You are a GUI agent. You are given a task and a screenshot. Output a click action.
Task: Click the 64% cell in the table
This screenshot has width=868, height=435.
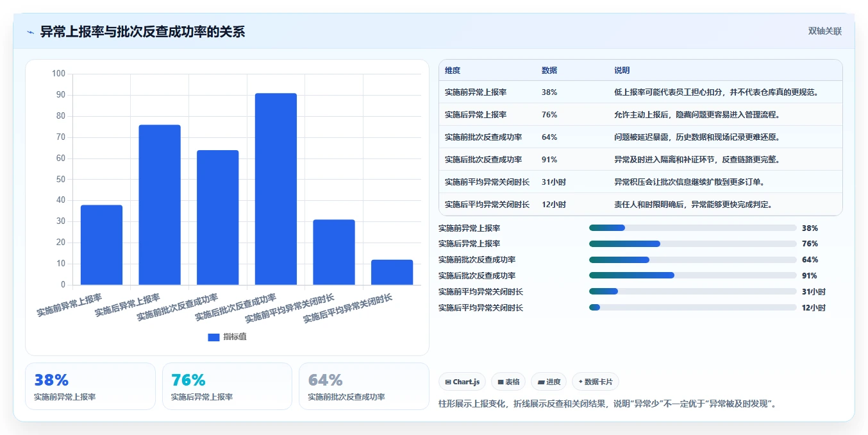click(x=549, y=137)
